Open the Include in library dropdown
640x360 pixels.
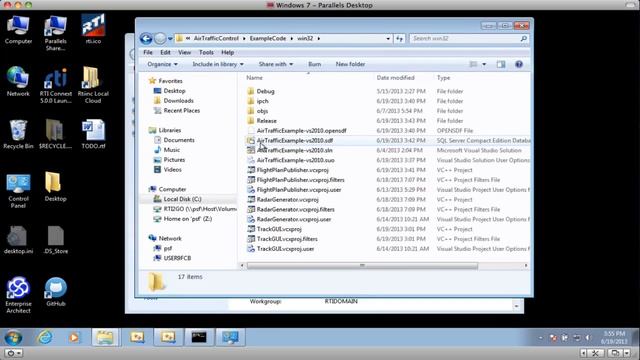[218, 64]
